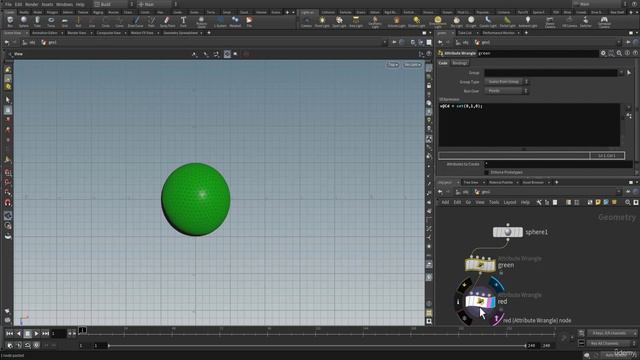640x360 pixels.
Task: Play the timeline forward
Action: (36, 334)
